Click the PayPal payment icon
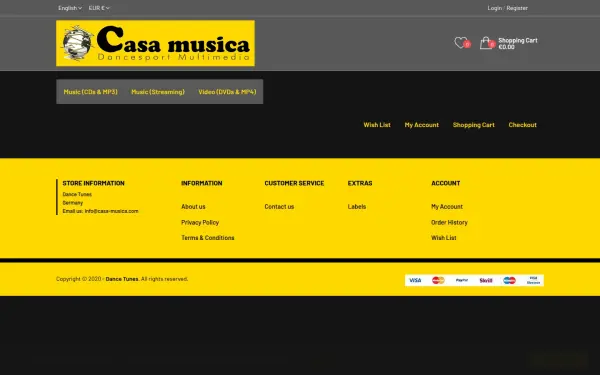Screen dimensions: 600x375 462,280
